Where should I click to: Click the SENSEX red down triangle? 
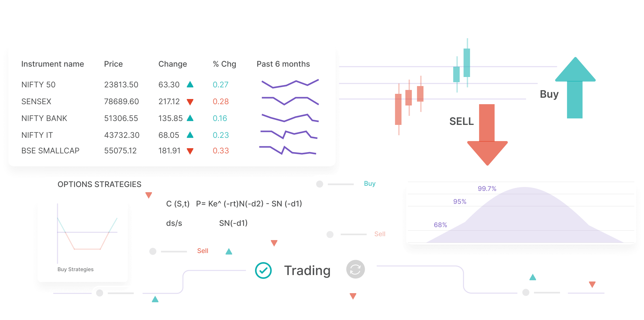point(190,102)
